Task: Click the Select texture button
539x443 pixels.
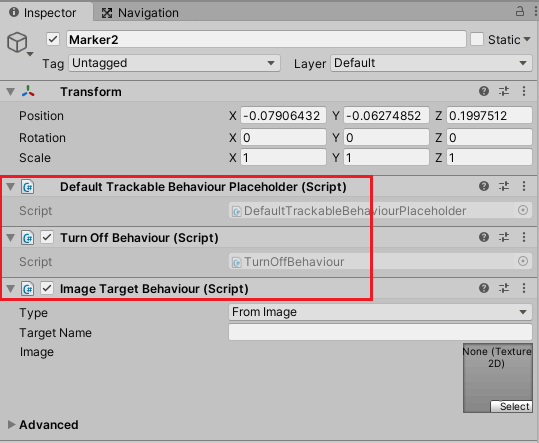Action: click(511, 406)
